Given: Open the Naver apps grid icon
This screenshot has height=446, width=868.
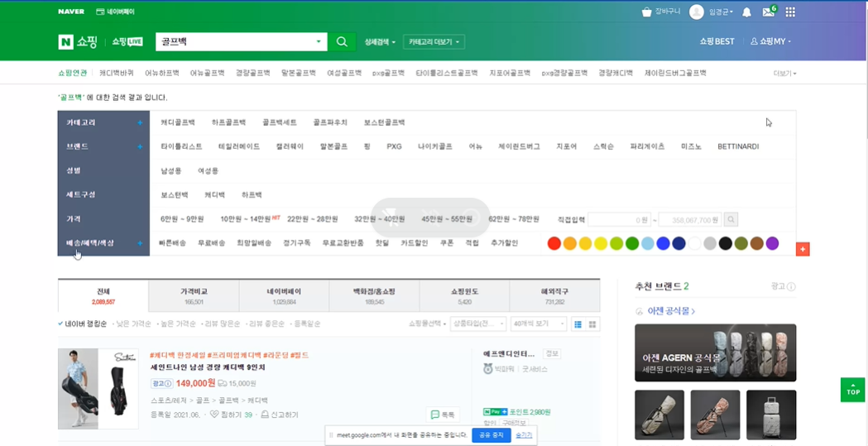Looking at the screenshot, I should pos(790,12).
